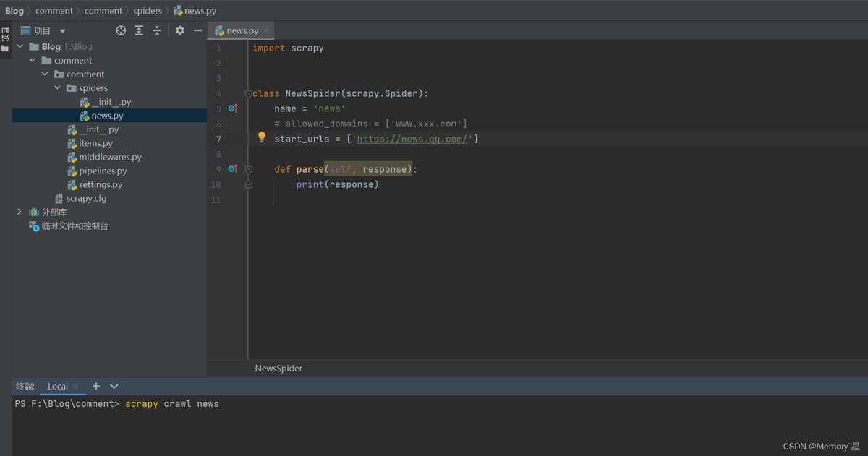Click the override gutter icon on line 5
This screenshot has width=868, height=456.
[x=232, y=108]
